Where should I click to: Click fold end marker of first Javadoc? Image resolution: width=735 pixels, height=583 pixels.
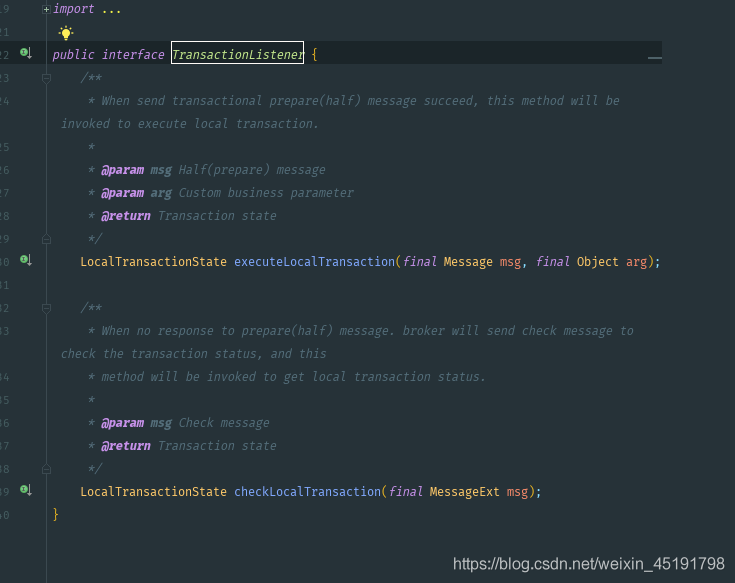point(46,239)
